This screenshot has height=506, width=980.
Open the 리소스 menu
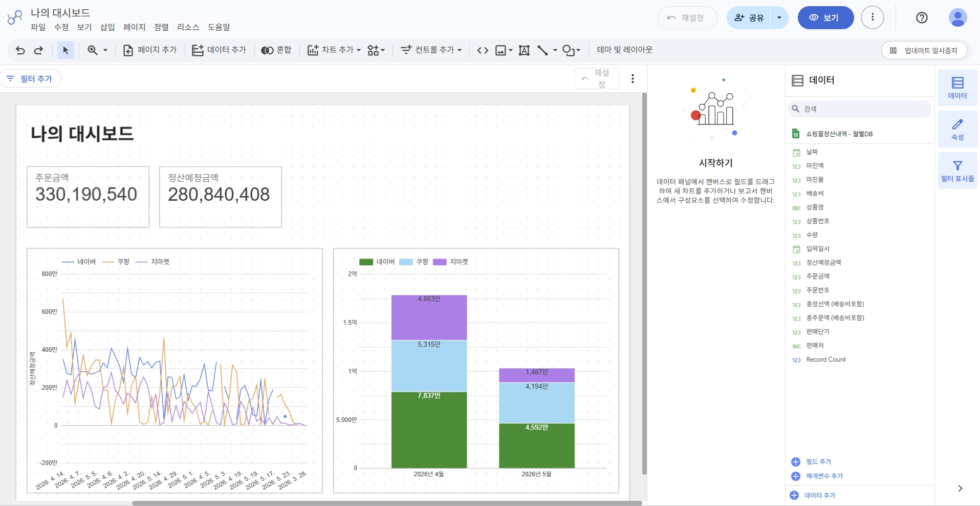(x=188, y=27)
